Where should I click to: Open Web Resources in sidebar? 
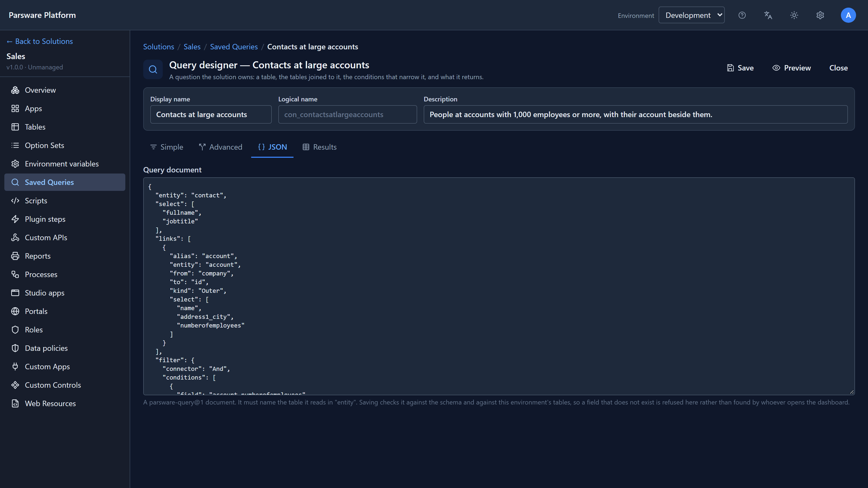[x=65, y=403]
